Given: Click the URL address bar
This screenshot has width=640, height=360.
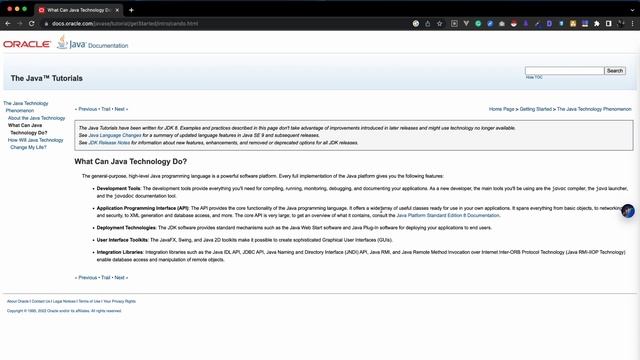Looking at the screenshot, I should coord(229,24).
